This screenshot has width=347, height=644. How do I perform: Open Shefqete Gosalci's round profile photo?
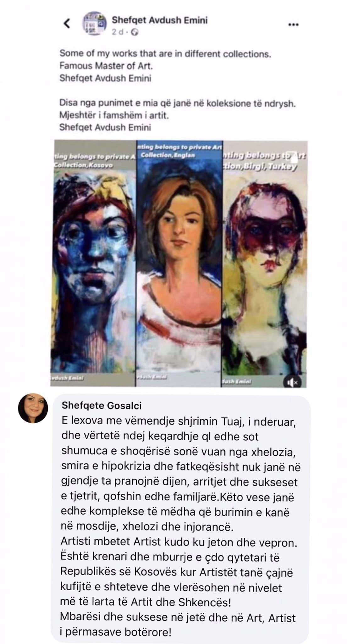(x=33, y=408)
